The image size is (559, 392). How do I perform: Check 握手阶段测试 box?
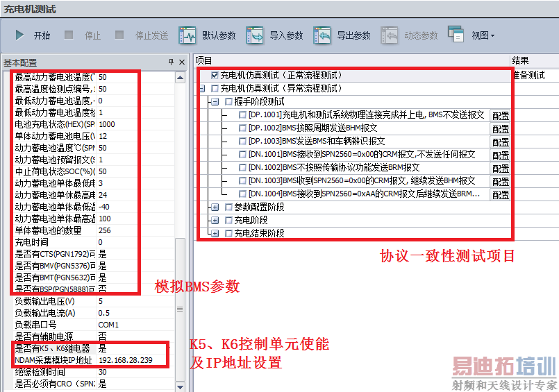coord(228,102)
